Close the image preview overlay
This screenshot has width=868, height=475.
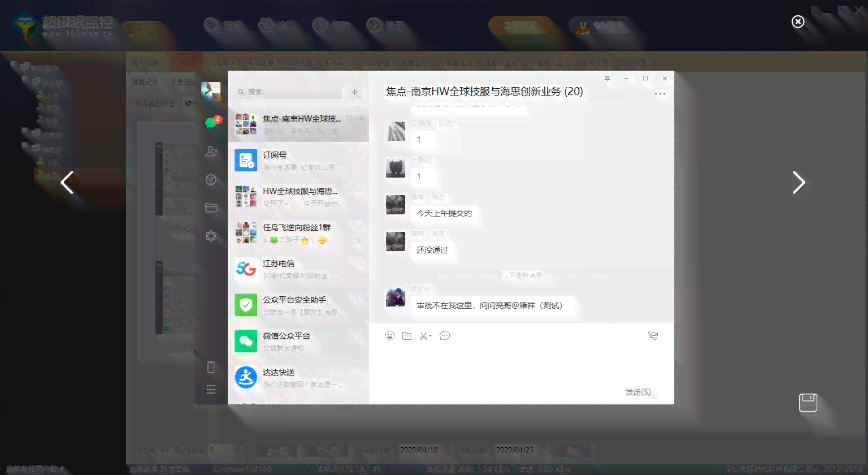(x=798, y=21)
